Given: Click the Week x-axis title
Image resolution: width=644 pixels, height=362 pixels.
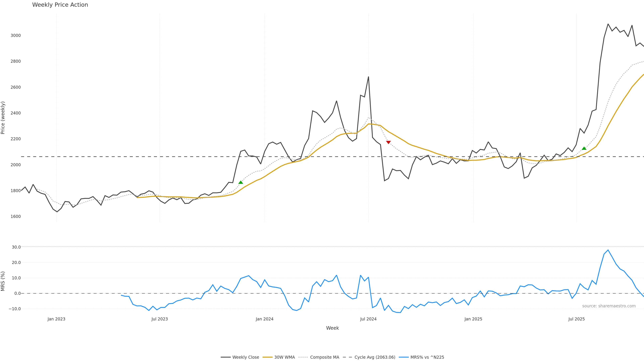Looking at the screenshot, I should [x=332, y=328].
